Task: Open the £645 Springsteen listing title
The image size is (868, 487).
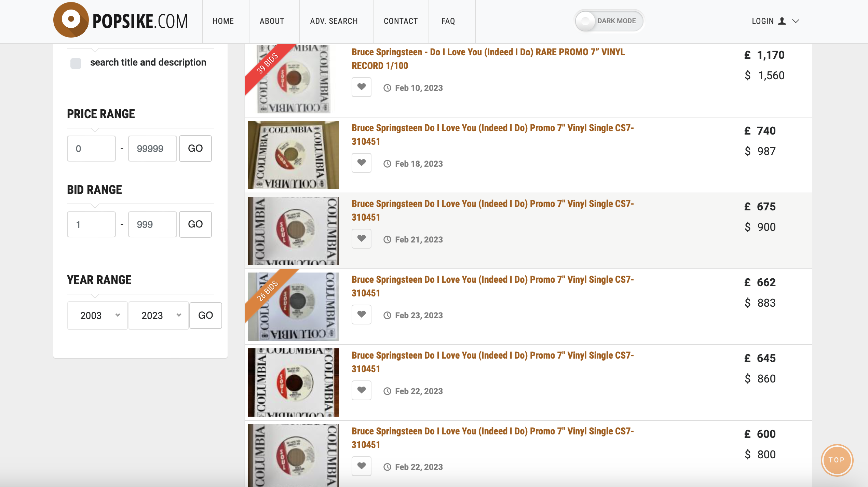Action: click(x=493, y=362)
